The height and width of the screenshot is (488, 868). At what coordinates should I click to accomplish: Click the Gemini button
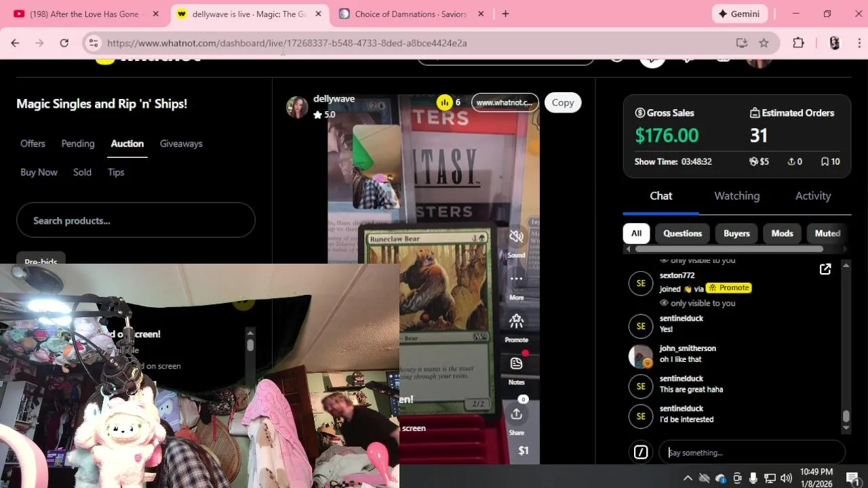click(740, 14)
